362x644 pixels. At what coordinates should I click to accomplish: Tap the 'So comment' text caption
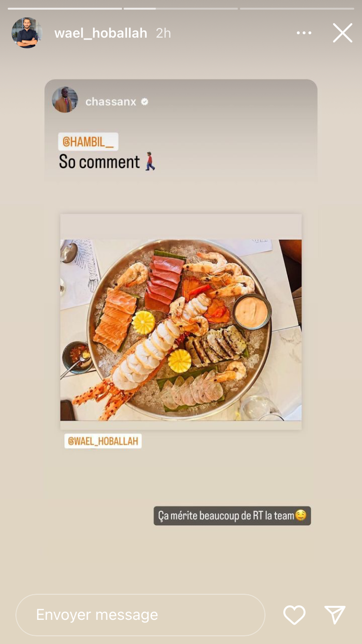pyautogui.click(x=99, y=162)
